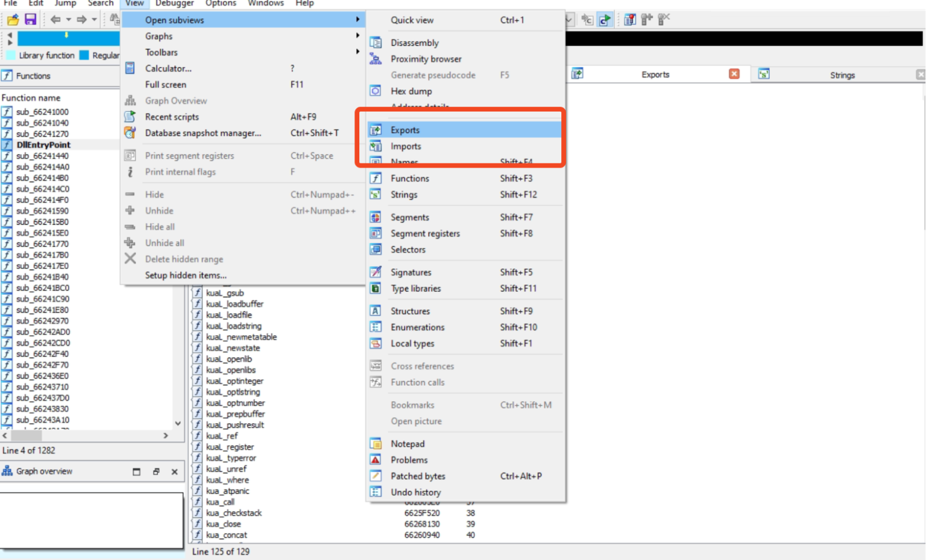
Task: Open the forward navigation history dropdown
Action: [93, 20]
